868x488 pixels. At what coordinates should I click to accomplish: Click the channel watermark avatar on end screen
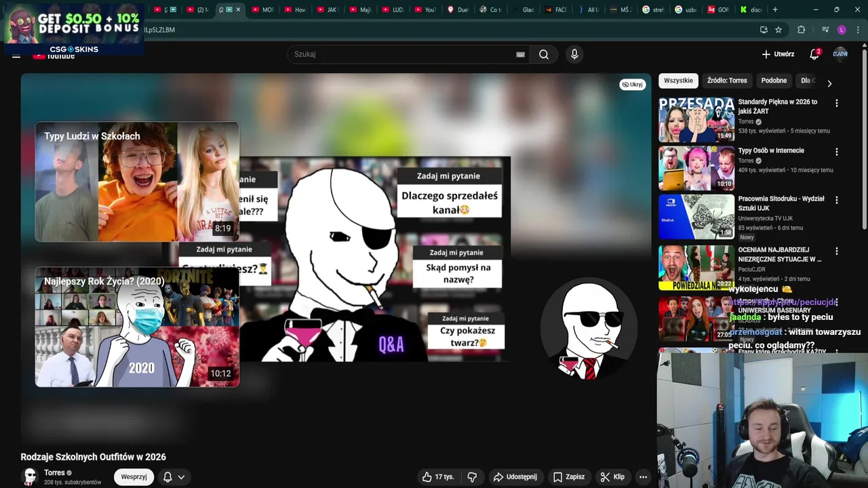pos(589,328)
